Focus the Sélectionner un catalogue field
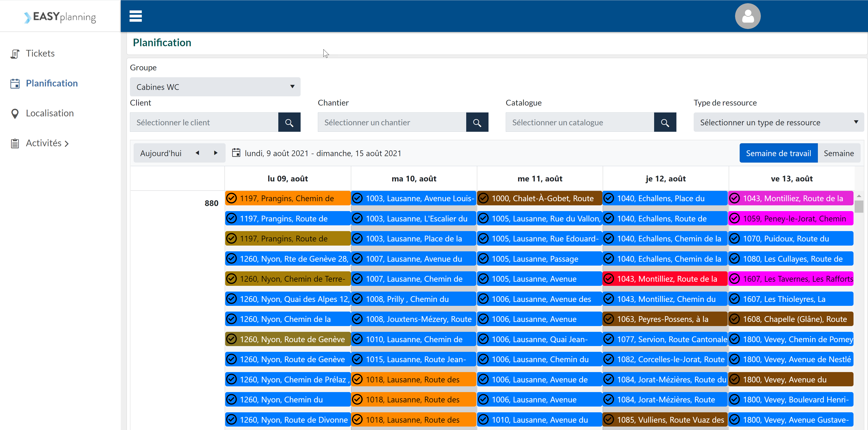This screenshot has height=430, width=868. tap(580, 122)
